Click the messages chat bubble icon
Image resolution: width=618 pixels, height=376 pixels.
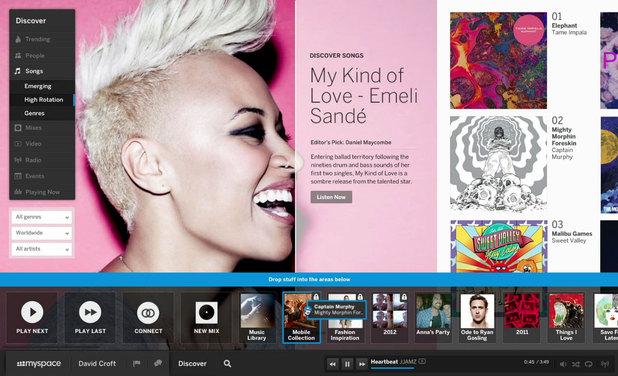point(158,363)
